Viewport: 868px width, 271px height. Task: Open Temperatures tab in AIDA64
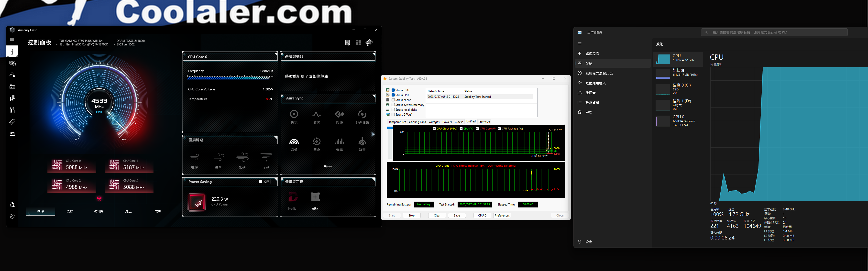point(397,122)
